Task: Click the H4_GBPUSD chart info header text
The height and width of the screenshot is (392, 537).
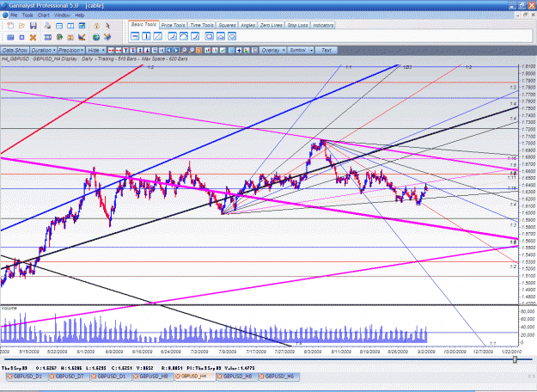Action: coord(95,59)
